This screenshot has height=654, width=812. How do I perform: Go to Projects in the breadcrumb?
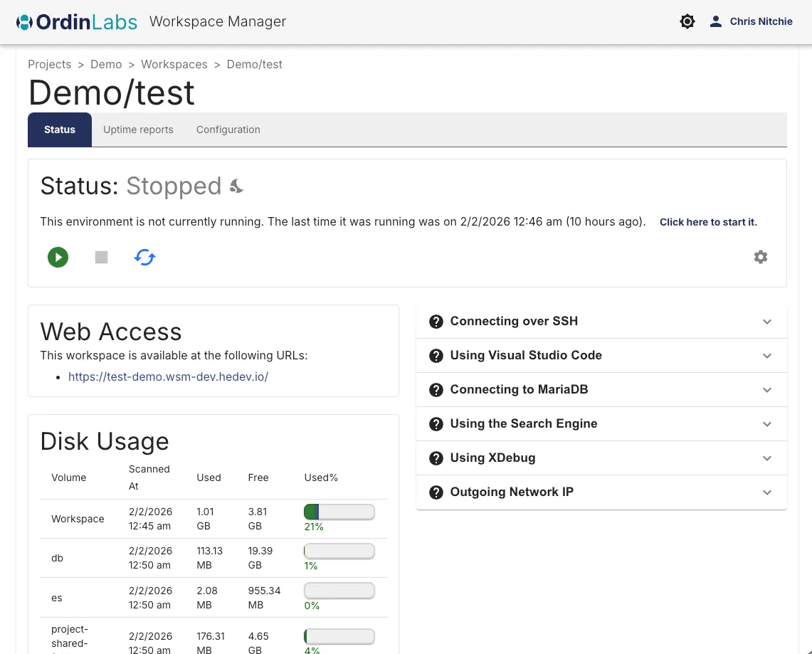49,64
